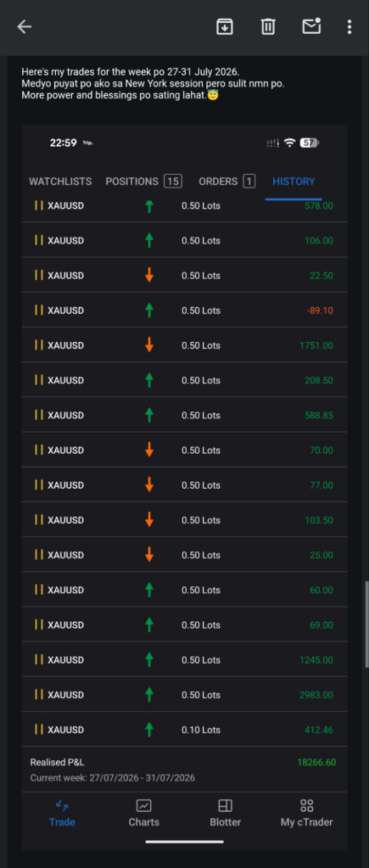
Task: Switch to the POSITIONS tab
Action: (x=144, y=182)
